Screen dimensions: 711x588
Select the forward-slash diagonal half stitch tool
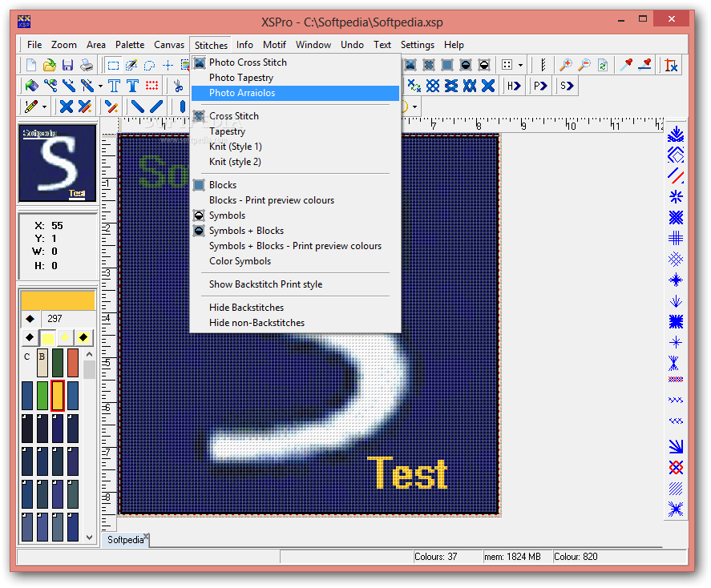pos(156,107)
